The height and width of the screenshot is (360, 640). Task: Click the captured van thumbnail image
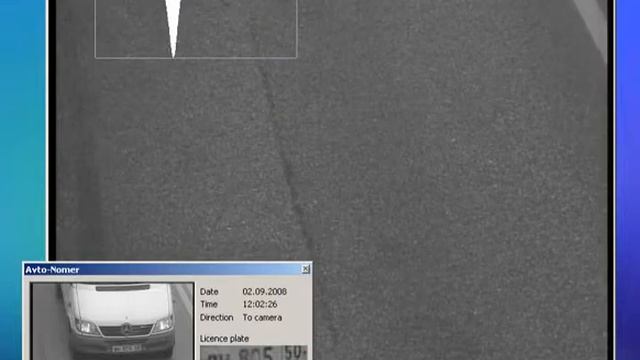(113, 321)
